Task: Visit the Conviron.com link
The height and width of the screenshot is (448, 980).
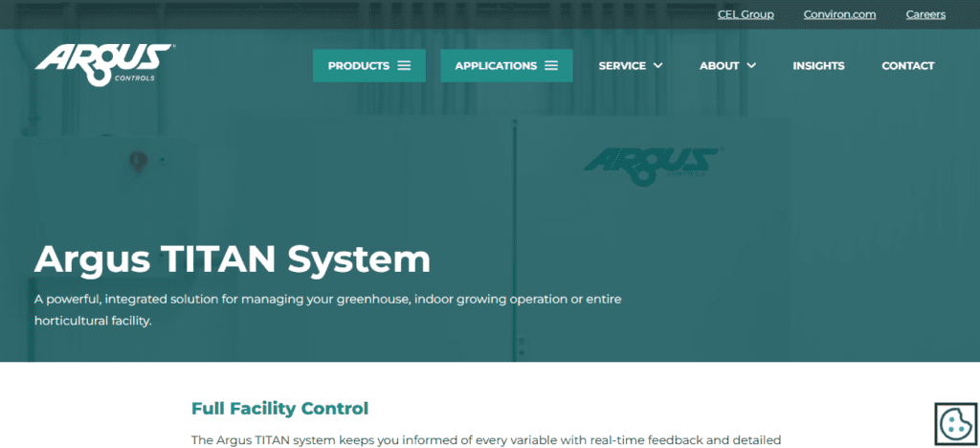Action: tap(839, 14)
